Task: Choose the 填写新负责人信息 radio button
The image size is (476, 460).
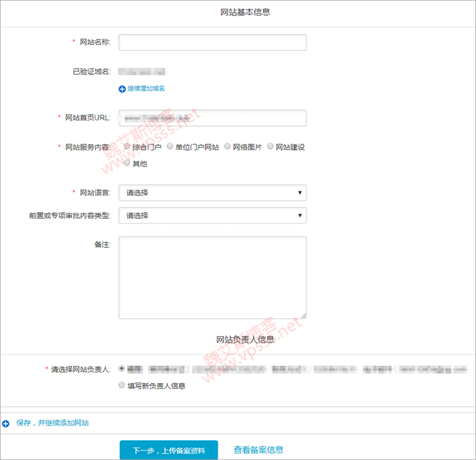Action: [x=122, y=385]
